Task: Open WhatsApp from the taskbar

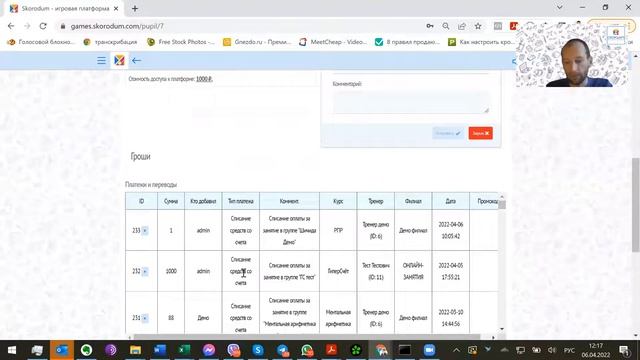Action: tap(307, 350)
